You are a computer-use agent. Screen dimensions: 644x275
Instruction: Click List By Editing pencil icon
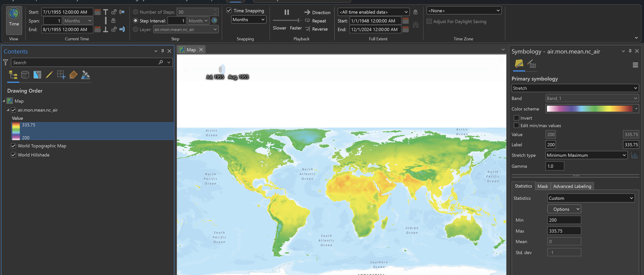coord(49,75)
